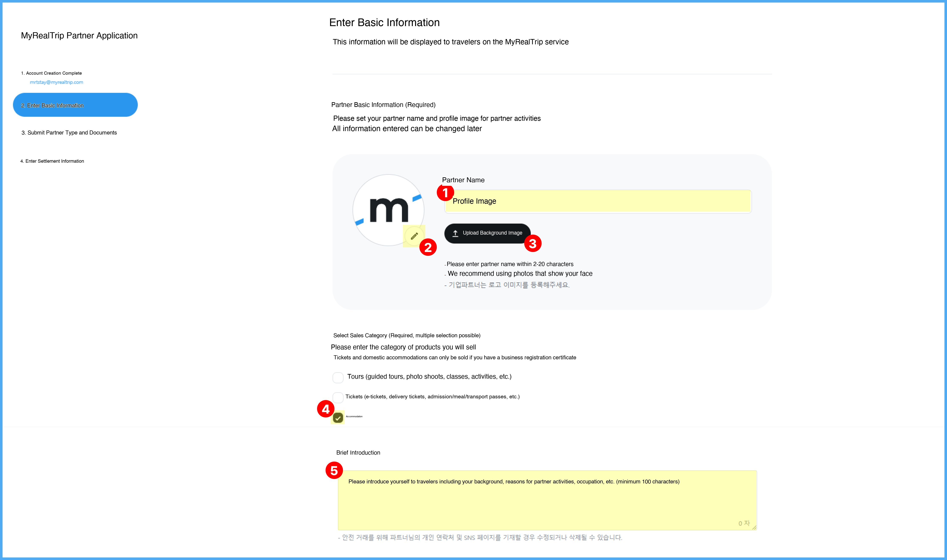Open step 4 Enter Settlement Information

coord(52,161)
